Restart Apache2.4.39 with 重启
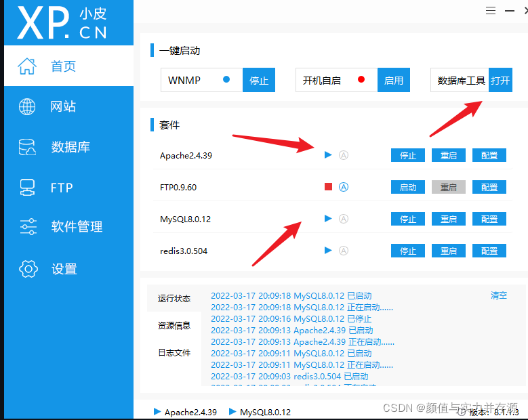 click(x=449, y=155)
